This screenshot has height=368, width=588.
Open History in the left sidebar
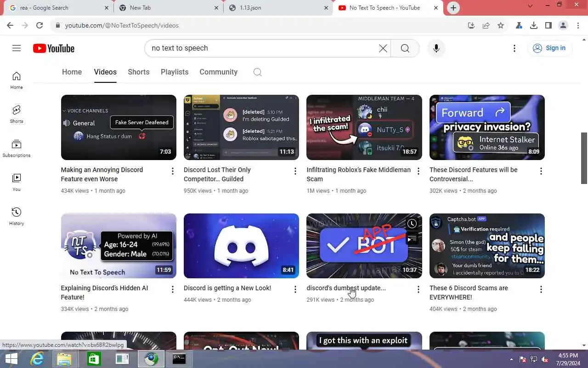tap(17, 216)
